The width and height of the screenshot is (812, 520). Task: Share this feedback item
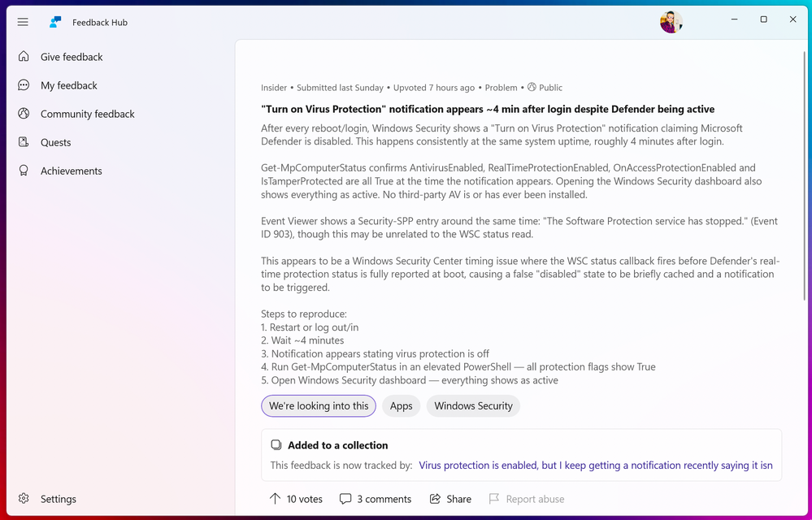(x=450, y=499)
